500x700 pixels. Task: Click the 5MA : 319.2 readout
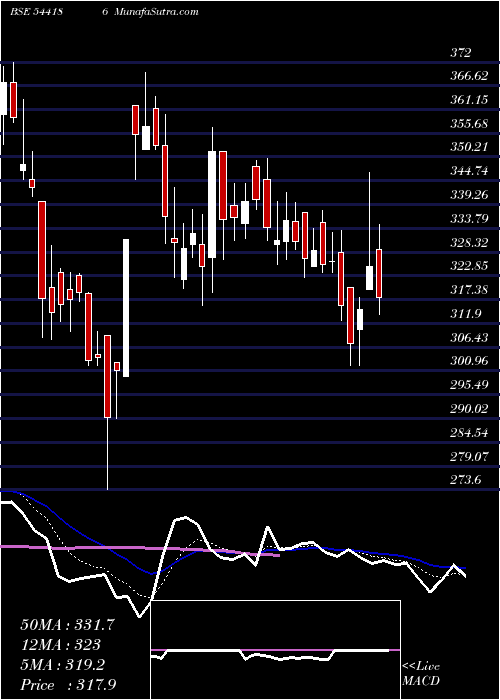pos(62,665)
